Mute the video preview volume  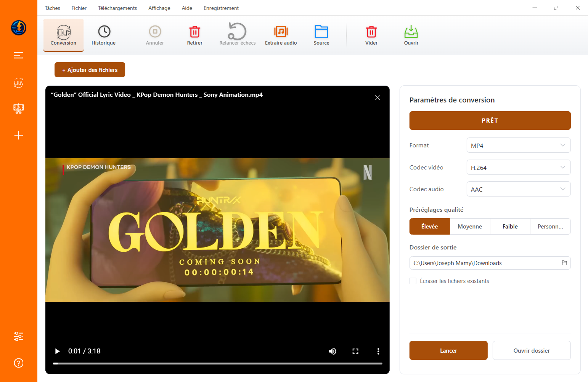coord(333,351)
